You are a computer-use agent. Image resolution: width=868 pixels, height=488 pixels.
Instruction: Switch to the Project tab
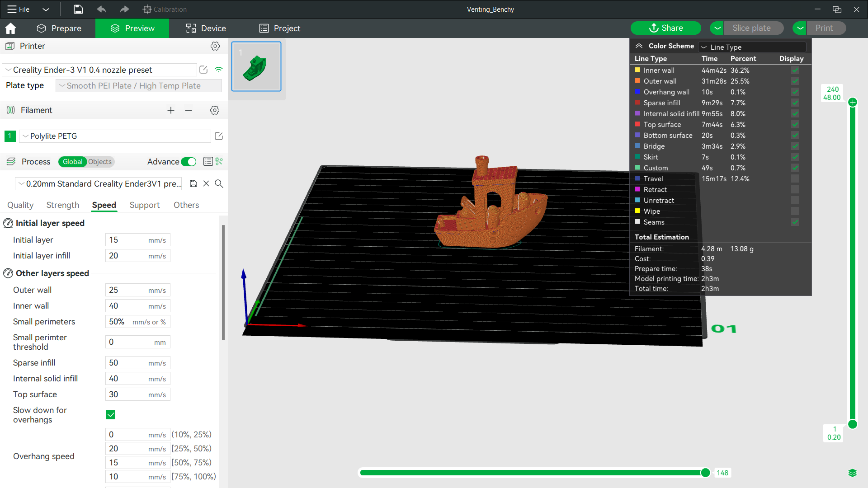tap(279, 28)
